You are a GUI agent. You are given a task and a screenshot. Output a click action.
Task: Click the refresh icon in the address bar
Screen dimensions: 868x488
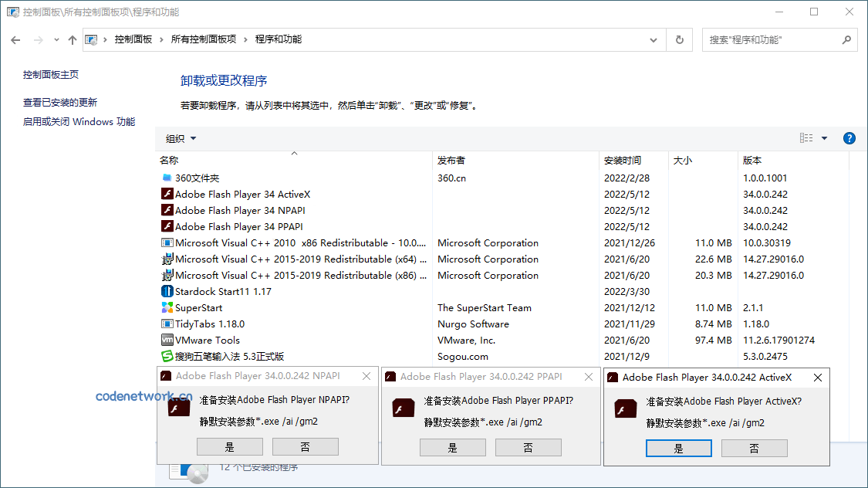point(678,39)
